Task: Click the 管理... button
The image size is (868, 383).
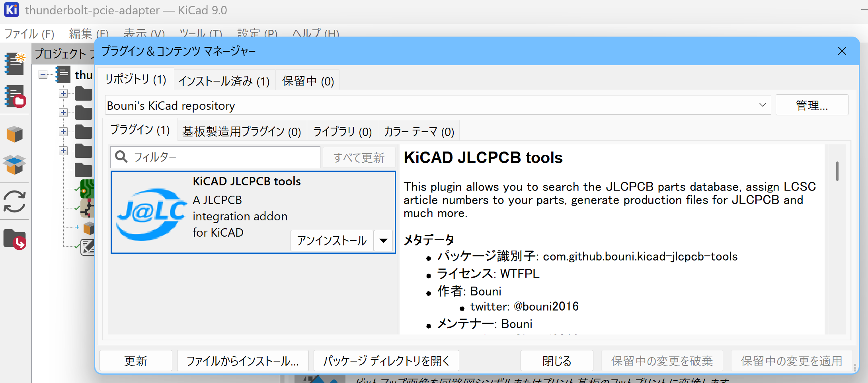Action: tap(812, 105)
